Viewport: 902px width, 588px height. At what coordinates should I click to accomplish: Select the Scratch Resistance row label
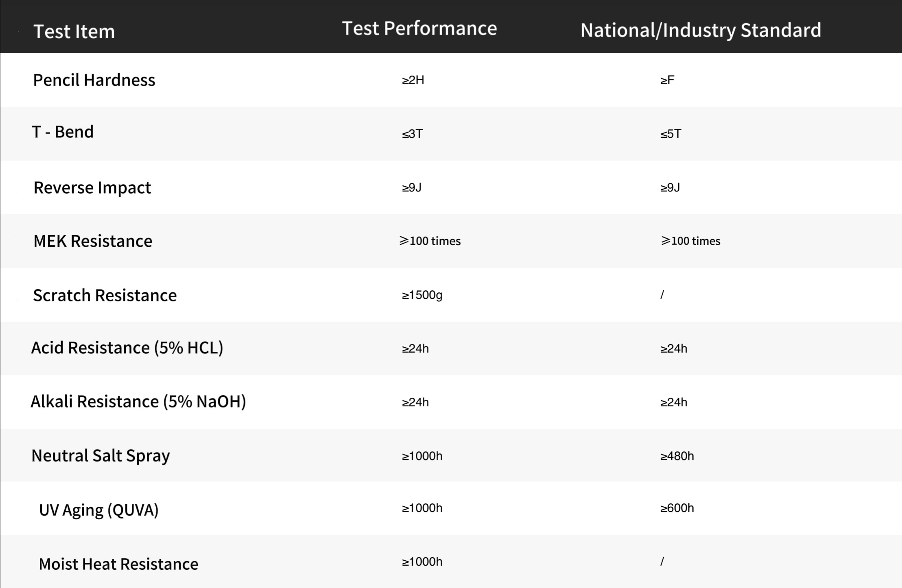[105, 295]
